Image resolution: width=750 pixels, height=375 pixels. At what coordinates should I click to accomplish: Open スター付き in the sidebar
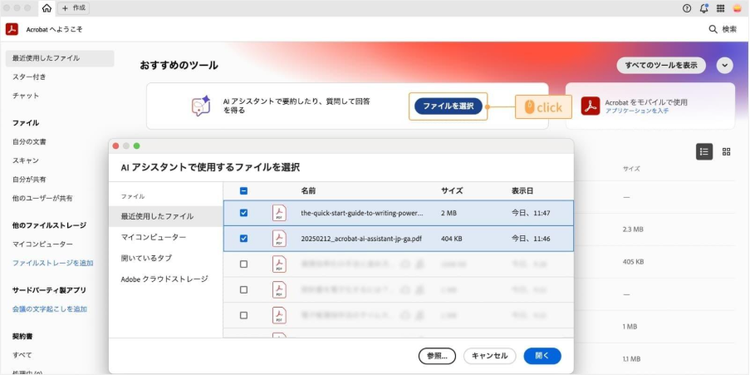[x=29, y=77]
